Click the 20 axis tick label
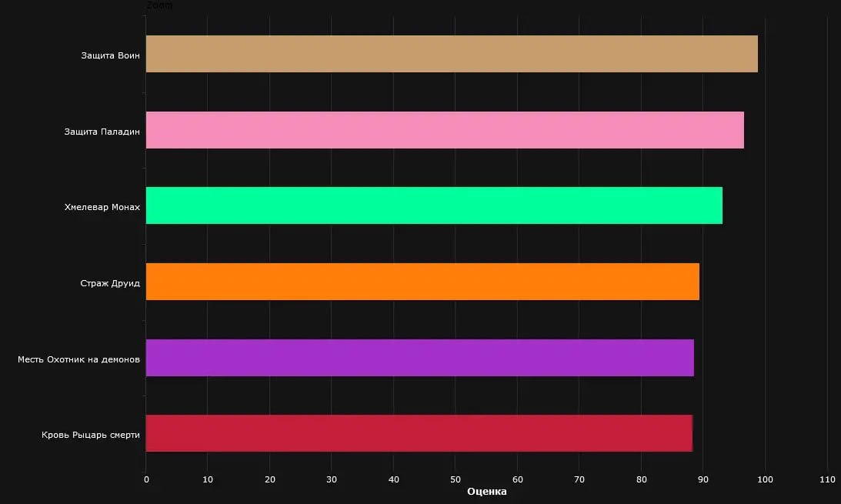 coord(270,479)
